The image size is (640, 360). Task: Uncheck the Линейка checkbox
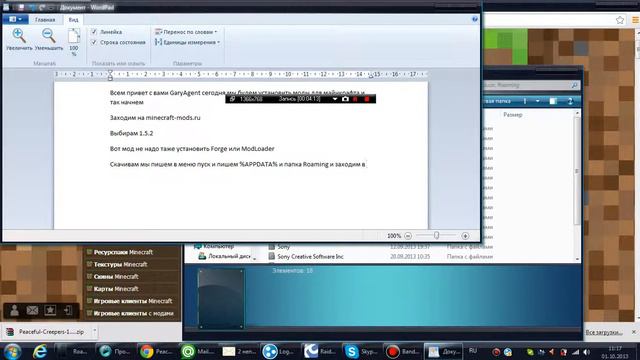[94, 32]
